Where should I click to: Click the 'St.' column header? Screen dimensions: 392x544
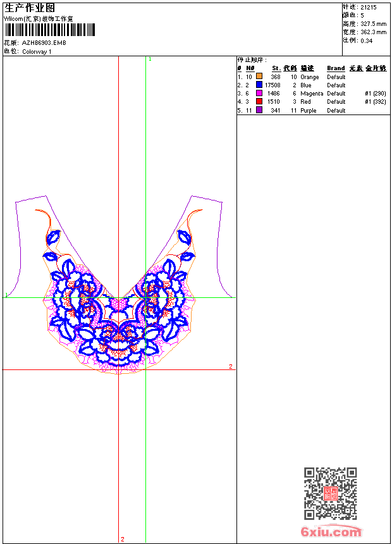[276, 68]
